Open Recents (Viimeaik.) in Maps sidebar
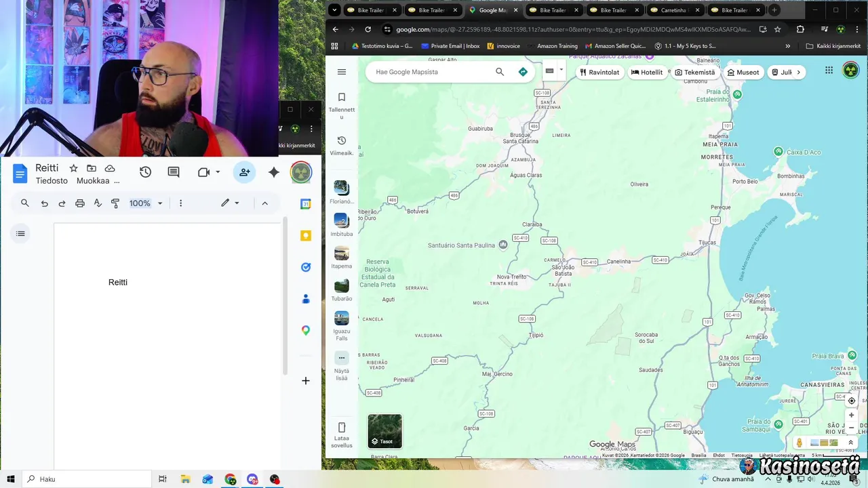This screenshot has width=868, height=488. tap(342, 146)
